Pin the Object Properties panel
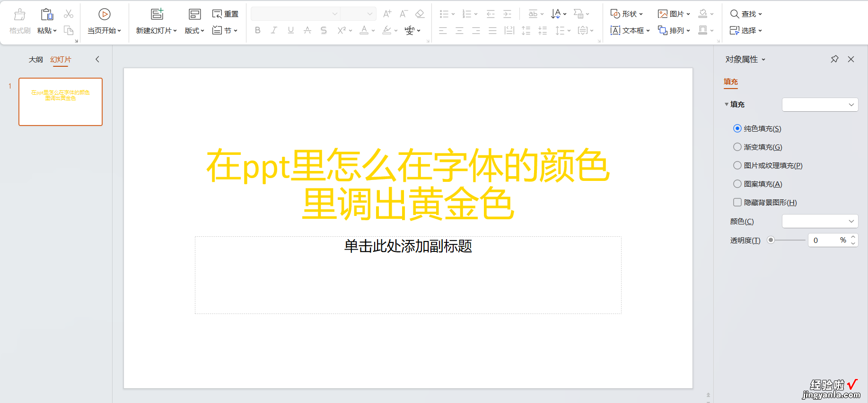This screenshot has height=403, width=868. (834, 59)
